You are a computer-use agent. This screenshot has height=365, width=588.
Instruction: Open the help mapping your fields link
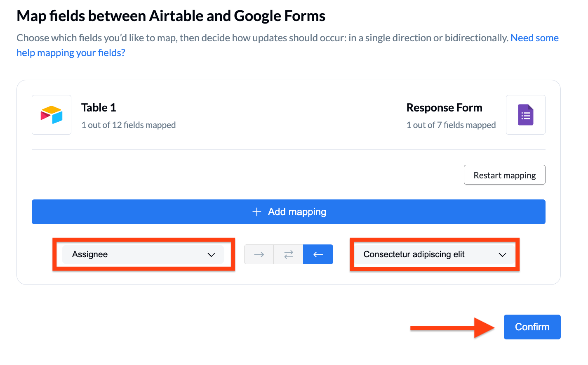(x=71, y=52)
